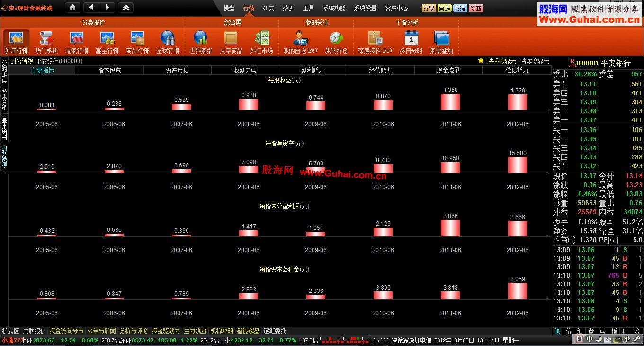The height and width of the screenshot is (346, 644).
Task: Open 沪深行情 market quotes icon
Action: [x=17, y=42]
